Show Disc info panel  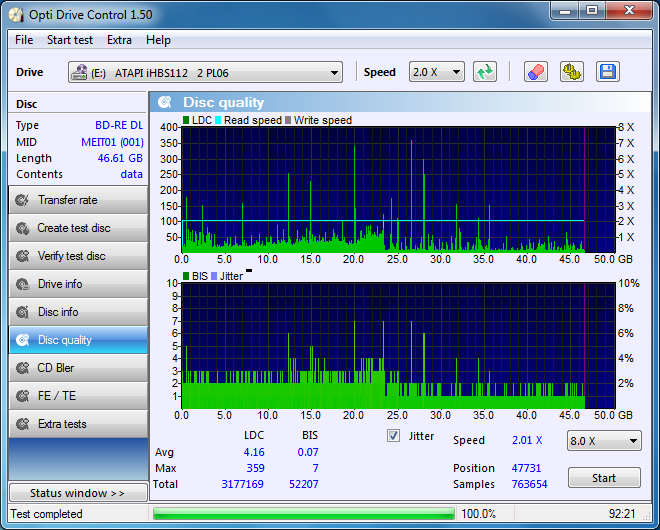click(78, 312)
